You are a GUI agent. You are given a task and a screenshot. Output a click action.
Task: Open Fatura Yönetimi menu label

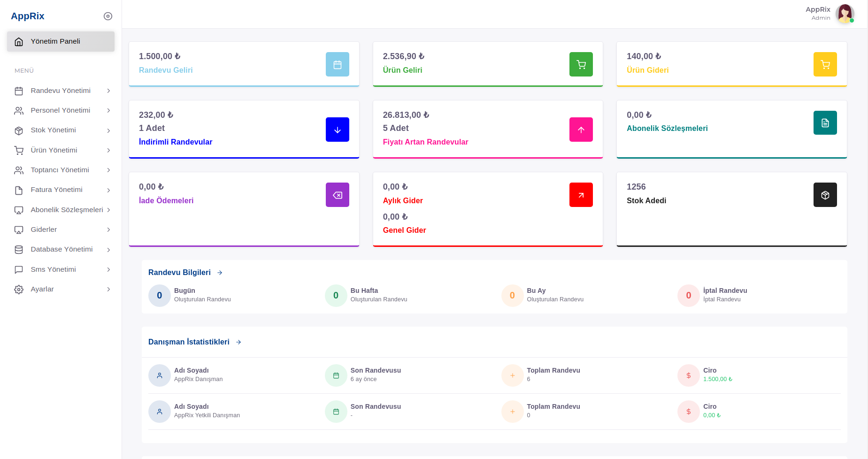[56, 190]
